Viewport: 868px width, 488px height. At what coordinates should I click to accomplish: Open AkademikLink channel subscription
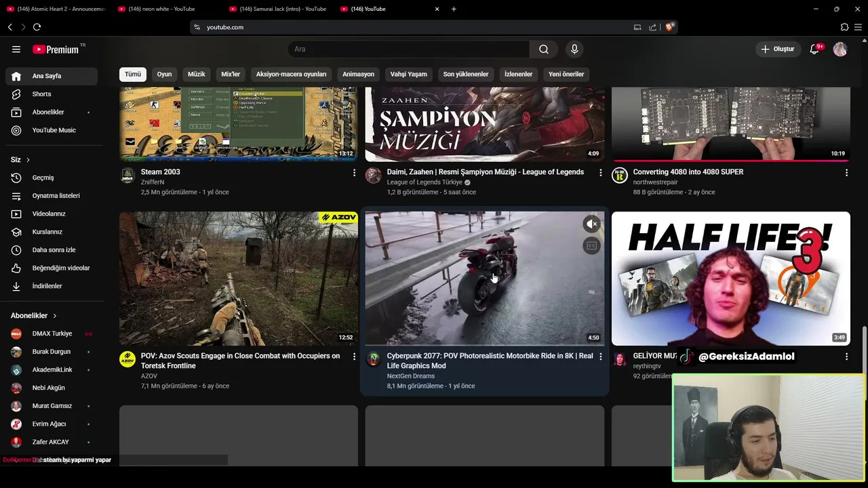[x=52, y=369]
